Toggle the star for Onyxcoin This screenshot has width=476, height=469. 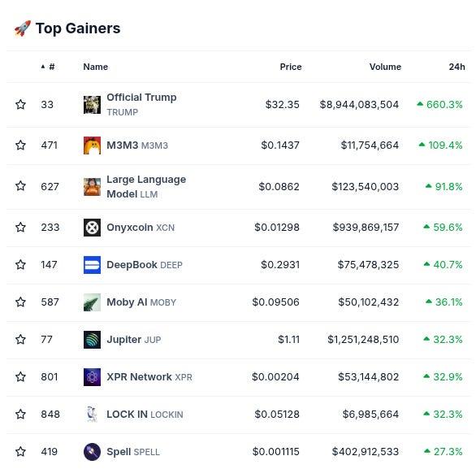pyautogui.click(x=20, y=228)
